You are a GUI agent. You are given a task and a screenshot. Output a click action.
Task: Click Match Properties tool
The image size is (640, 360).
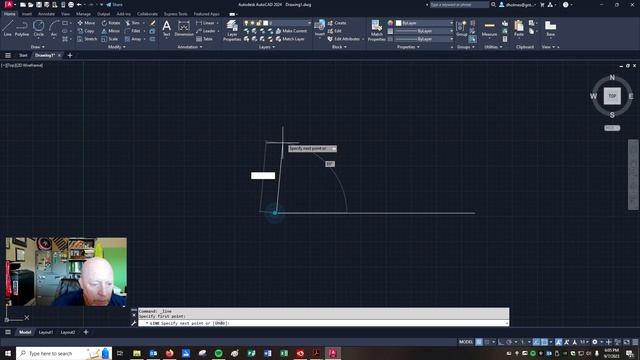376,31
